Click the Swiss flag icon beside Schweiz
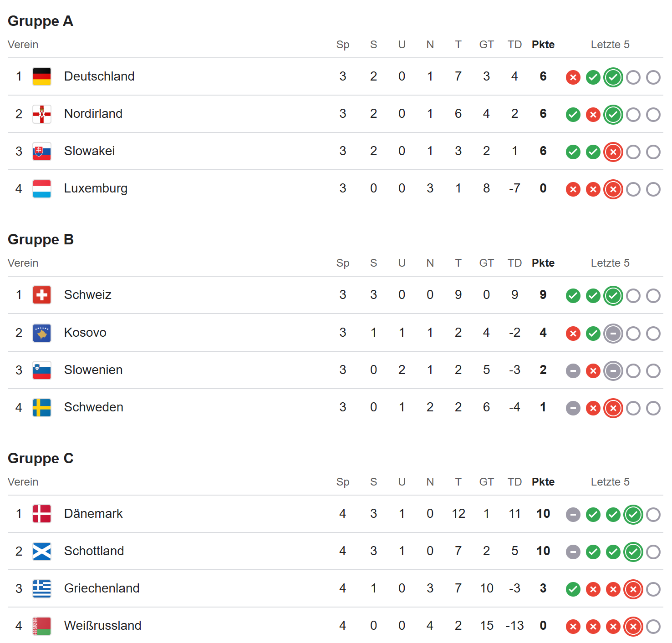The height and width of the screenshot is (643, 672). click(42, 295)
